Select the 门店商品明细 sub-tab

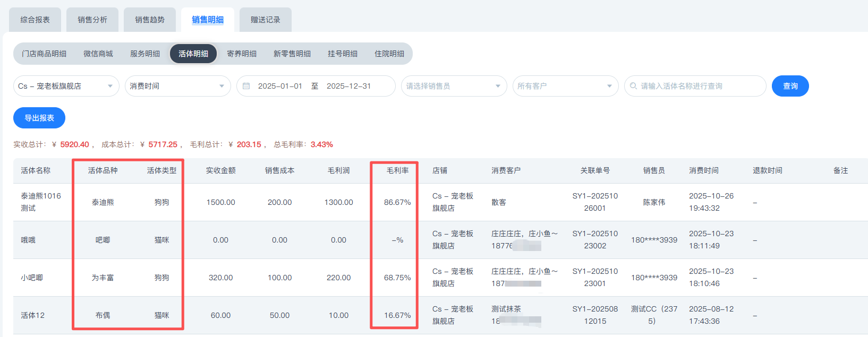44,54
